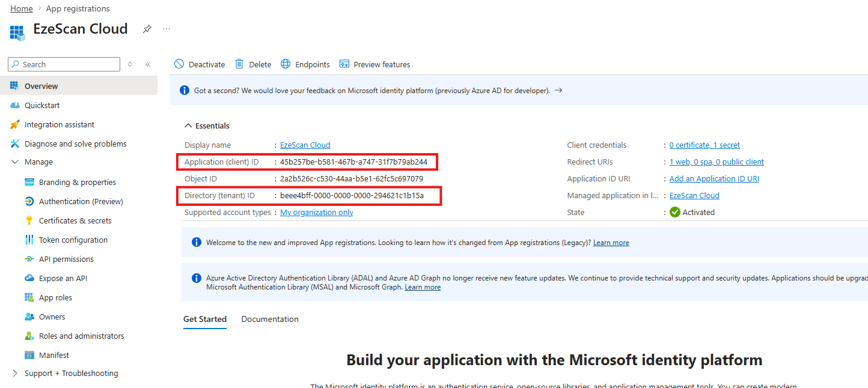
Task: Open My organization only link
Action: point(317,212)
